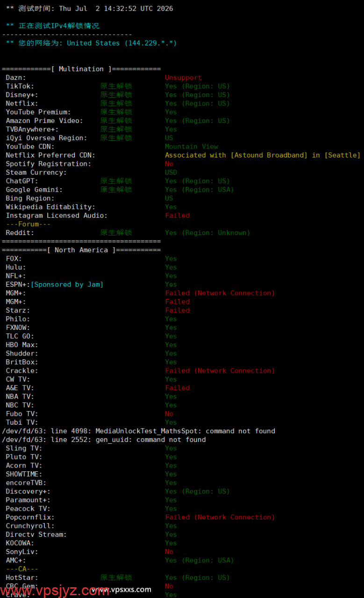The image size is (364, 598).
Task: Click the YouTube CDN Mountain View value
Action: [x=192, y=147]
